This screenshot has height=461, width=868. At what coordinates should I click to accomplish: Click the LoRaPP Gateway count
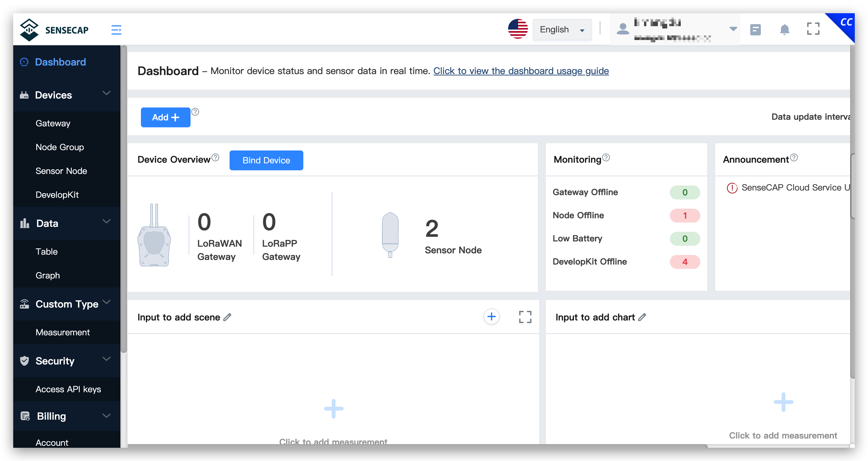[269, 223]
